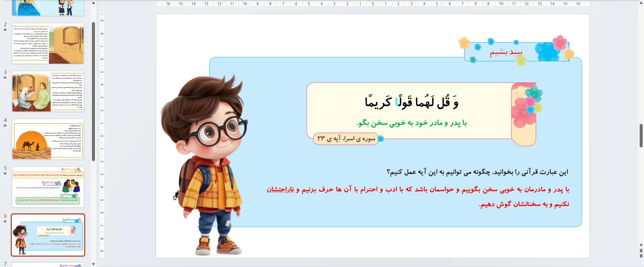Click the last red line 'نکنیم و به سخنانشان گوش دهیم'
This screenshot has width=644, height=267.
[524, 204]
